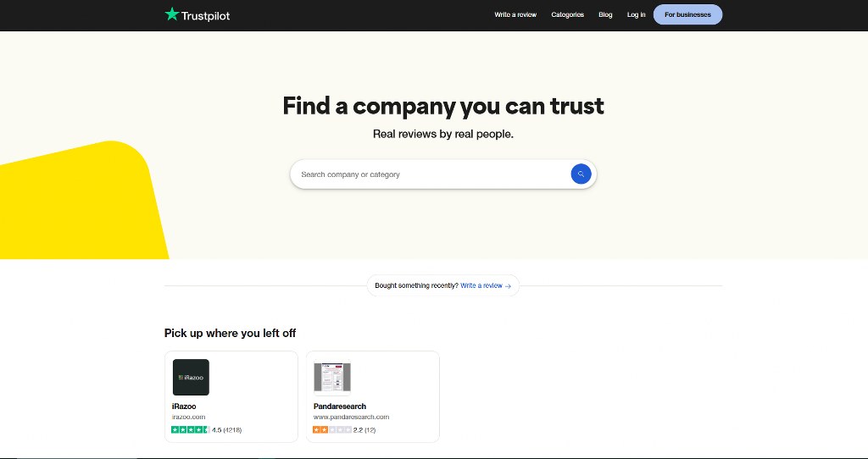Click the www.pandaresearch.com domain text
Viewport: 868px width, 459px height.
coord(351,417)
